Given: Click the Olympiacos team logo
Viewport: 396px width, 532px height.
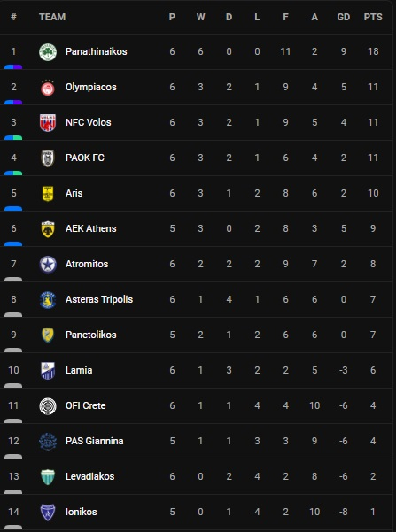Looking at the screenshot, I should [x=48, y=88].
